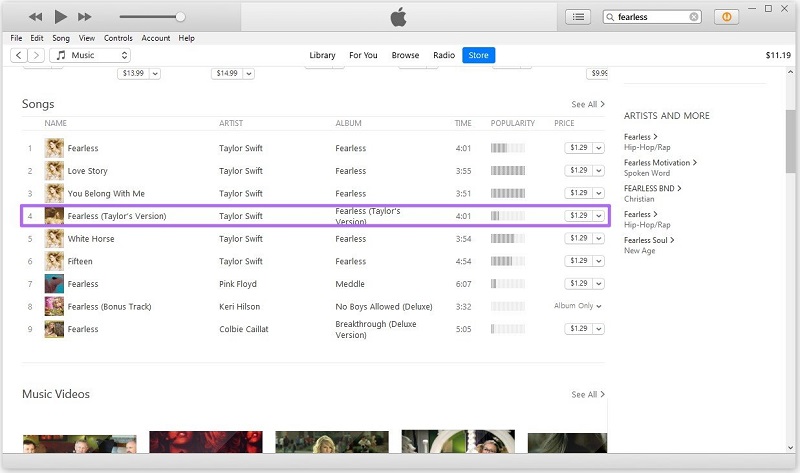Expand the price dropdown arrow for White Horse
Screen dimensions: 800x473
[599, 239]
